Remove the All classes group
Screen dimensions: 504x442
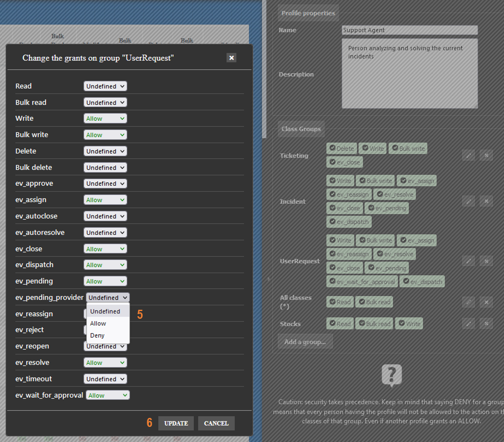pos(486,302)
